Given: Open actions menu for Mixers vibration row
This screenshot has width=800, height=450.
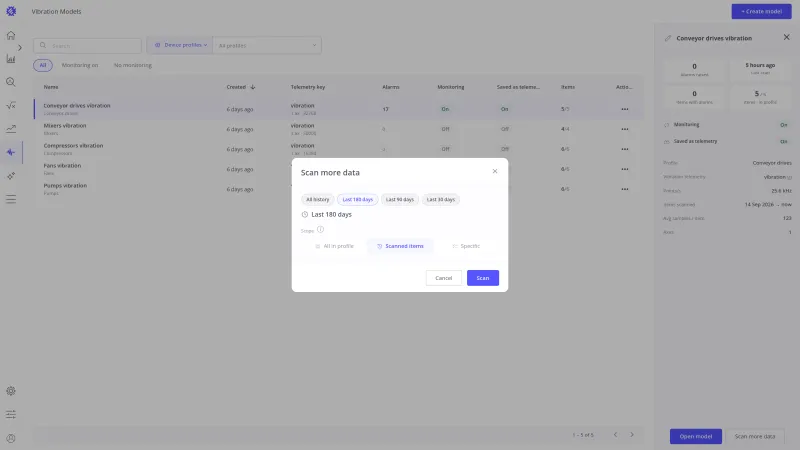Looking at the screenshot, I should tap(624, 129).
